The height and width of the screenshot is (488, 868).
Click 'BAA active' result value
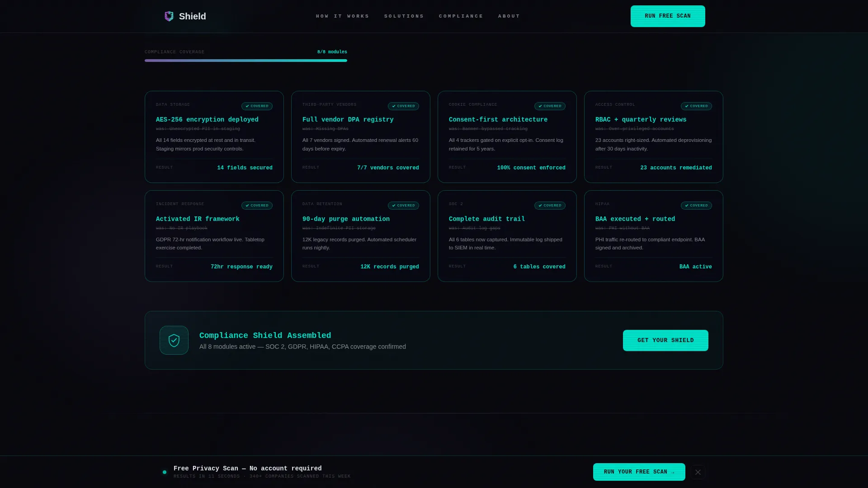pyautogui.click(x=695, y=267)
